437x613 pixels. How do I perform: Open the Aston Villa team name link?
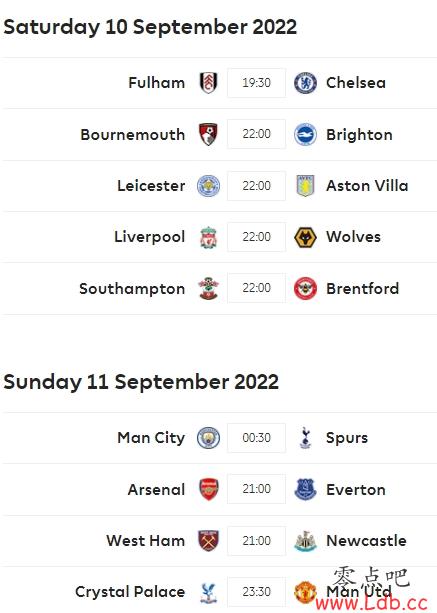coord(367,186)
